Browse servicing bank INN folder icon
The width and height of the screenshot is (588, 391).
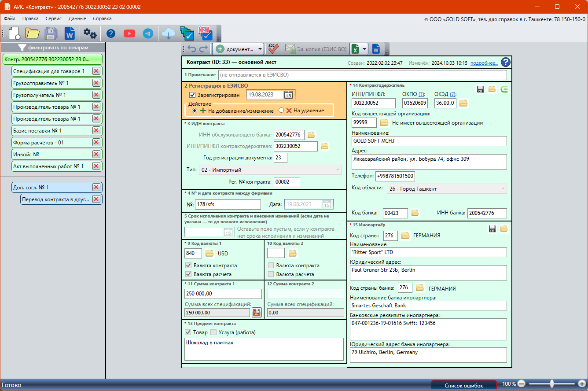point(311,134)
